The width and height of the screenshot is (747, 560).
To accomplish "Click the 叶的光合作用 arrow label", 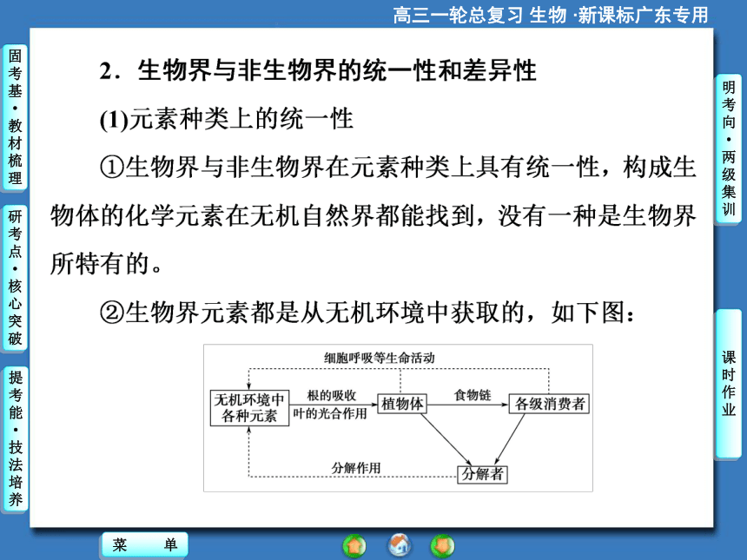I will pos(330,413).
